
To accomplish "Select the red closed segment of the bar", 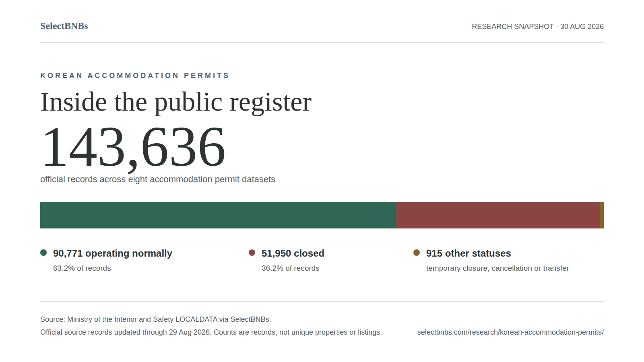I will 498,215.
